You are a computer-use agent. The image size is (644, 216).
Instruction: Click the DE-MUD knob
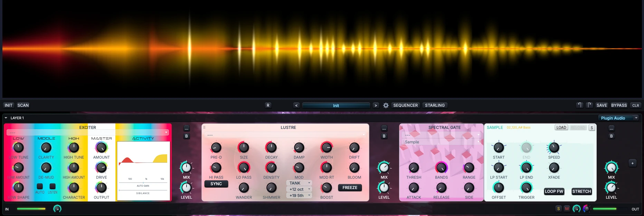coord(46,168)
